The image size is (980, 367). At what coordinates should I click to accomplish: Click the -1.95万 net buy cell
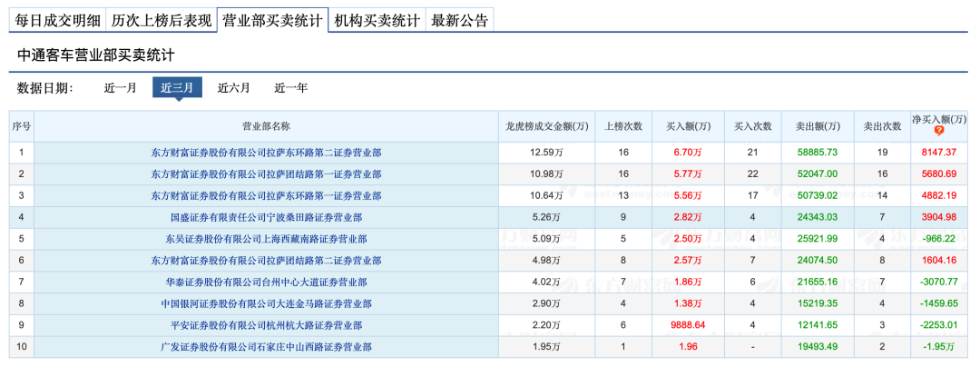pyautogui.click(x=939, y=347)
